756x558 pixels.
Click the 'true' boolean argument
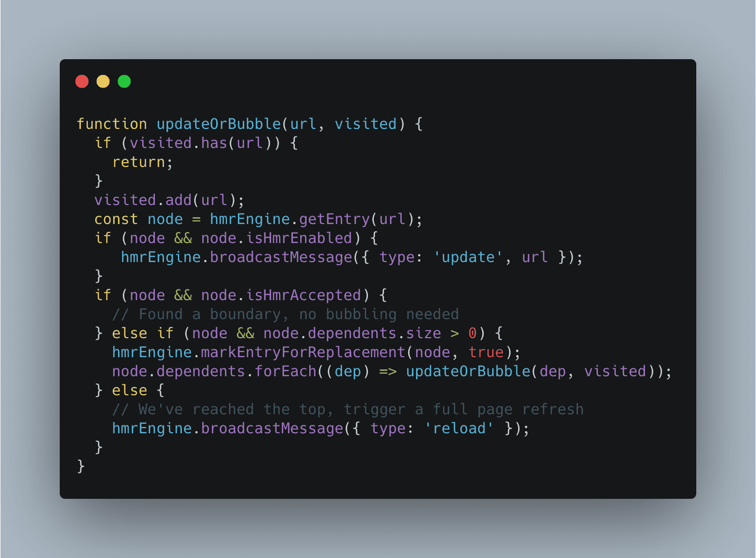486,352
